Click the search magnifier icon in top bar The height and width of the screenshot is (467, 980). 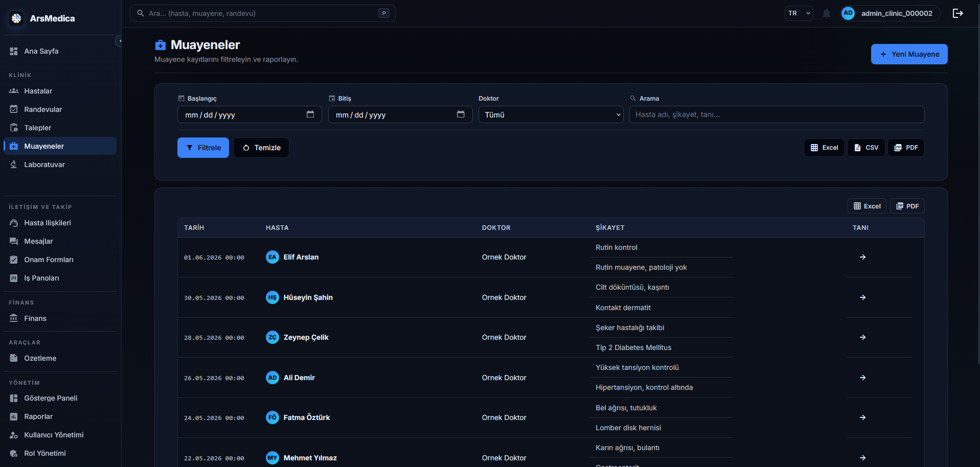point(141,13)
